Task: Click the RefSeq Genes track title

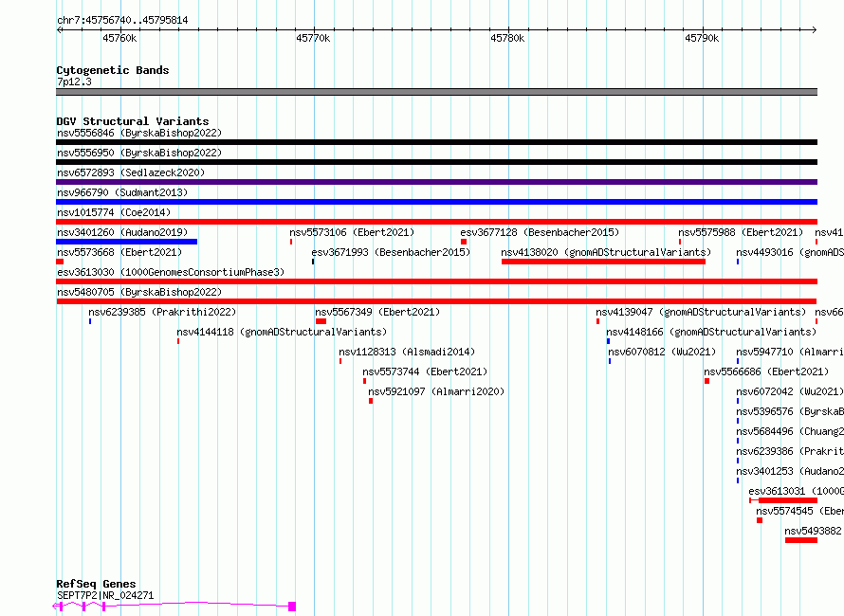Action: (96, 584)
